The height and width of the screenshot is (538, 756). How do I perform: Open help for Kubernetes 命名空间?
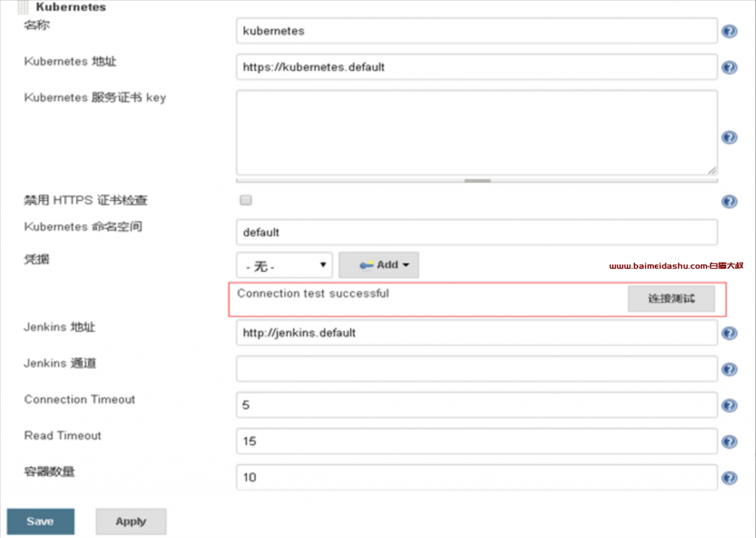click(729, 232)
